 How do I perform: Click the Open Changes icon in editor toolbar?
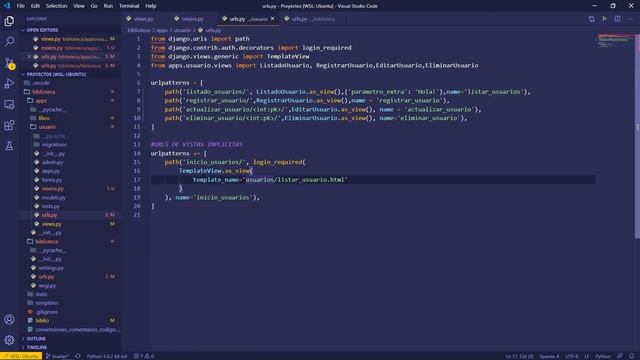point(591,19)
